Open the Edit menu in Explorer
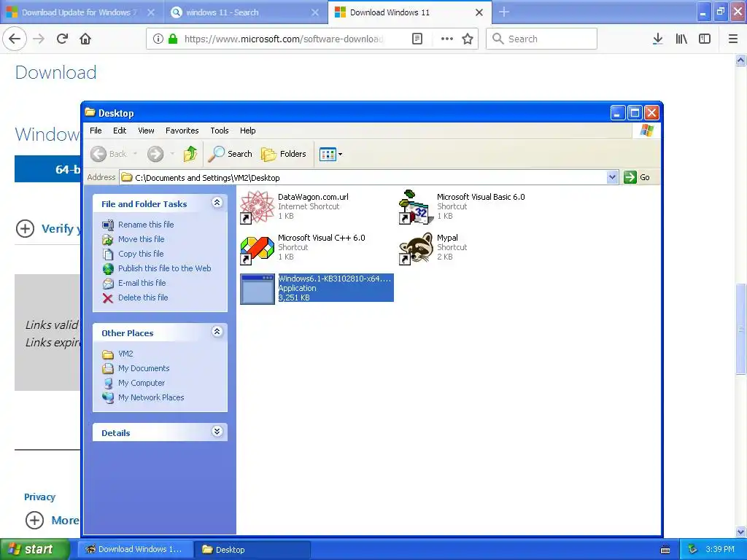The width and height of the screenshot is (747, 560). pyautogui.click(x=120, y=131)
